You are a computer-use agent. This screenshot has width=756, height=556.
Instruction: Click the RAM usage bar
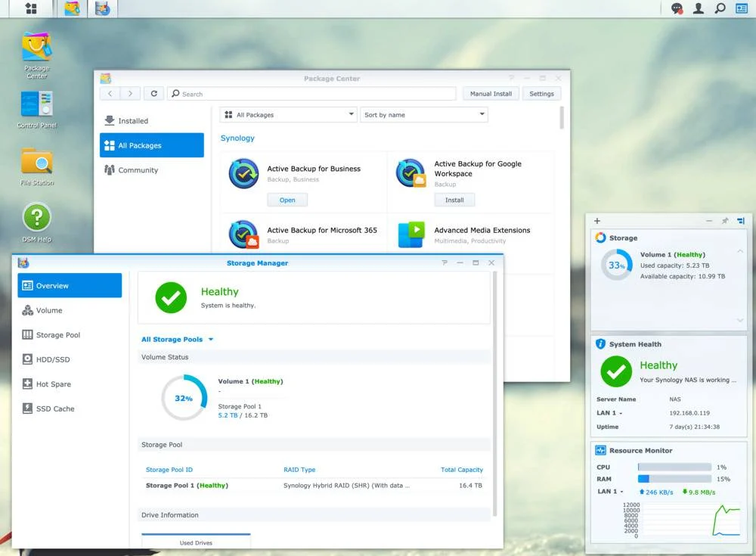674,479
